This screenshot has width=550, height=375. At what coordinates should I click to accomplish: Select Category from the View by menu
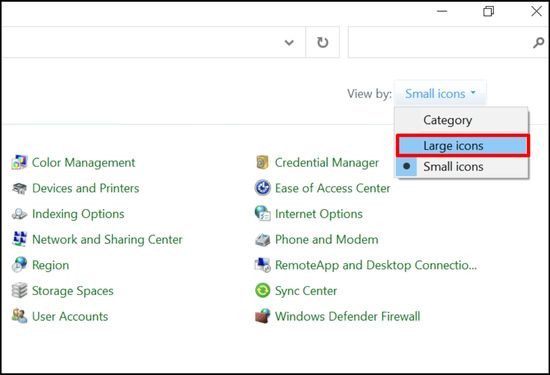(x=462, y=120)
